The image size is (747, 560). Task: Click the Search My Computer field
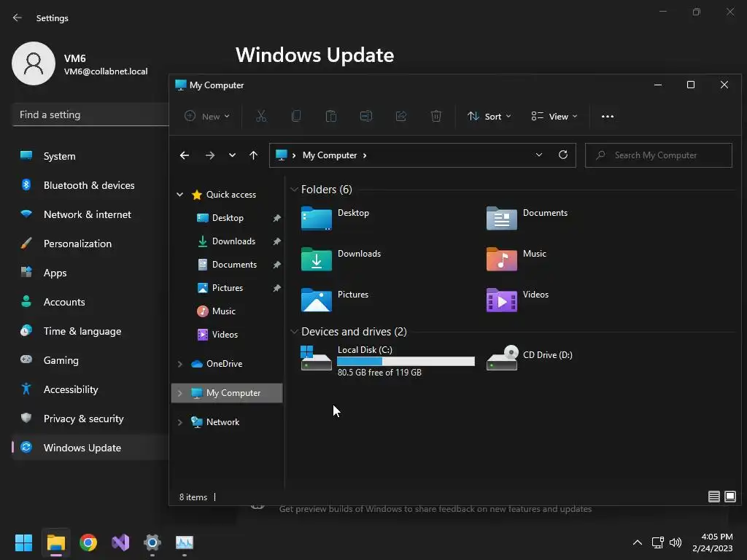[659, 155]
